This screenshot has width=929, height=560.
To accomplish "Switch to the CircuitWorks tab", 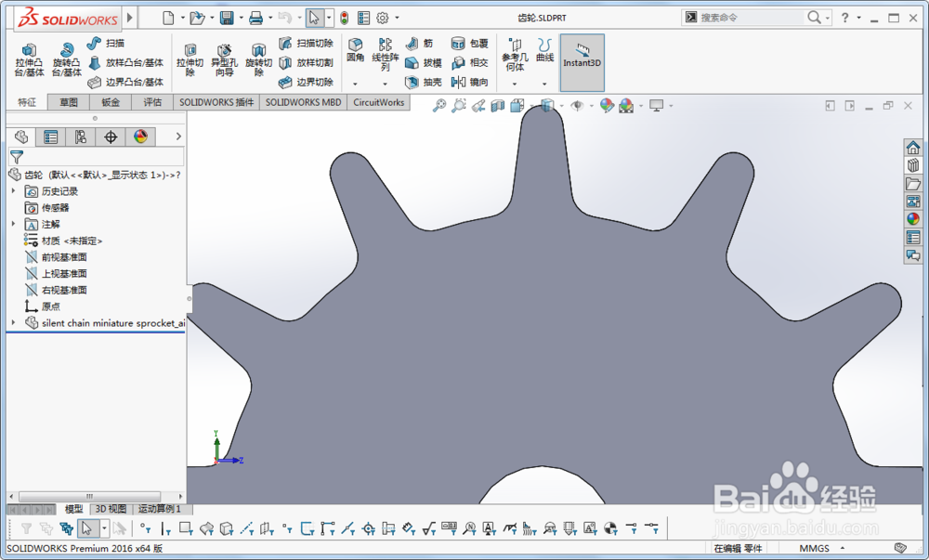I will point(379,102).
